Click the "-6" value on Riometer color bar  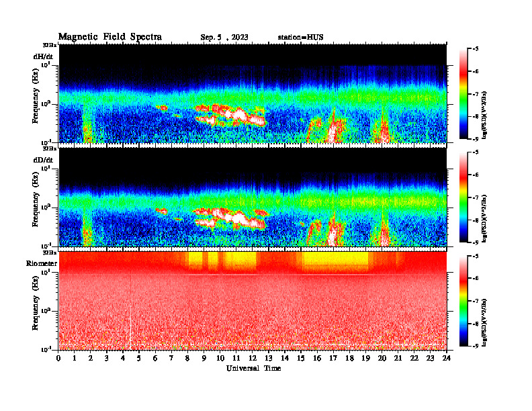476,279
